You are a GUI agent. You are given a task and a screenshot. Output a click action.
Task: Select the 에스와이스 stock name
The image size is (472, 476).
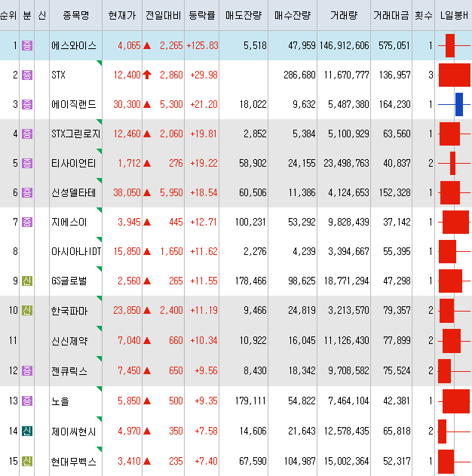pos(74,45)
